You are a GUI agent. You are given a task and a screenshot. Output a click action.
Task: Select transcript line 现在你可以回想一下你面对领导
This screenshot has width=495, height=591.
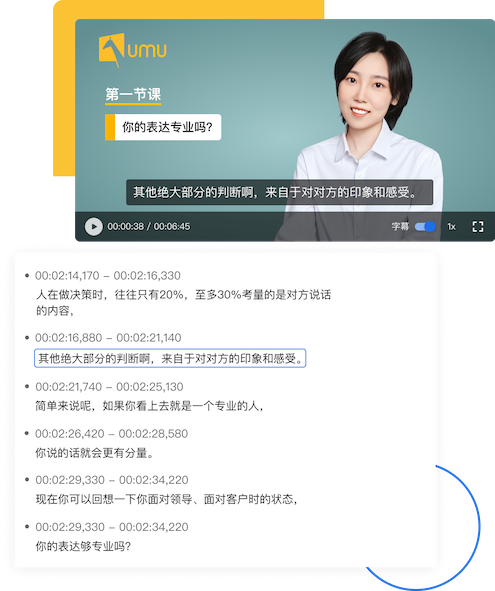[x=166, y=499]
